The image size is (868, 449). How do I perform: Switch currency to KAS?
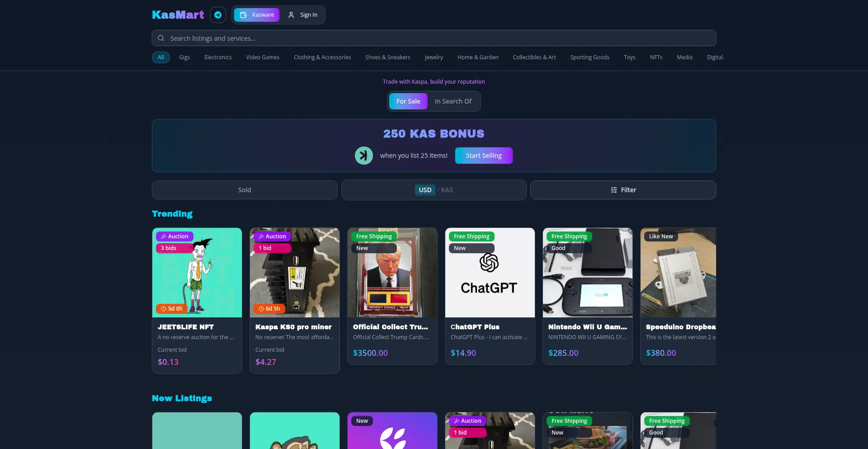[x=447, y=190]
